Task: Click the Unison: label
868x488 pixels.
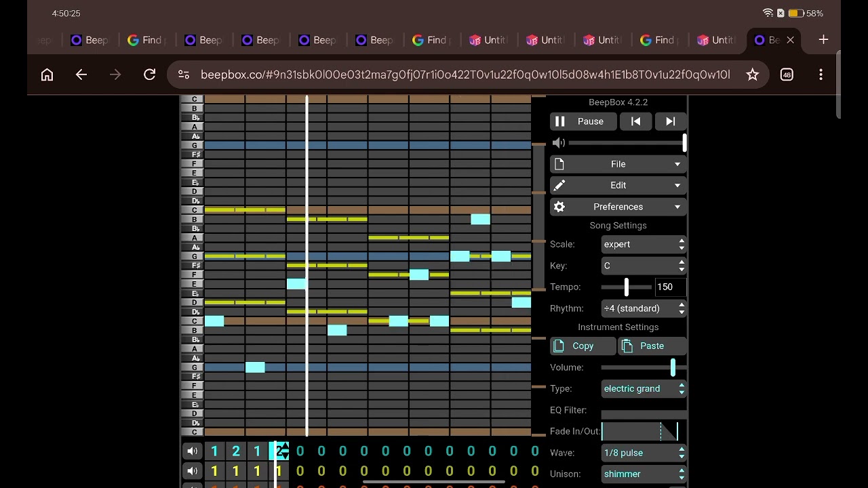Action: [x=565, y=474]
